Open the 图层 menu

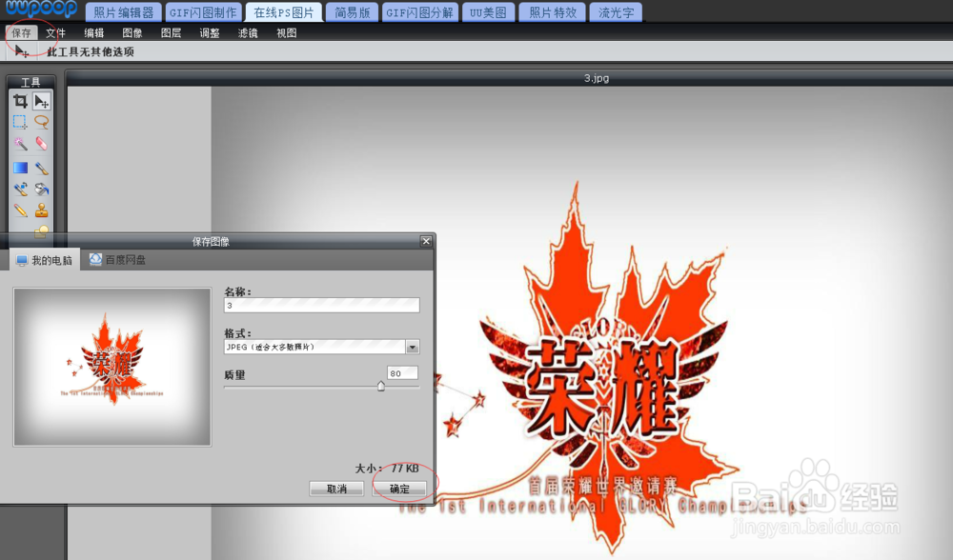tap(171, 32)
